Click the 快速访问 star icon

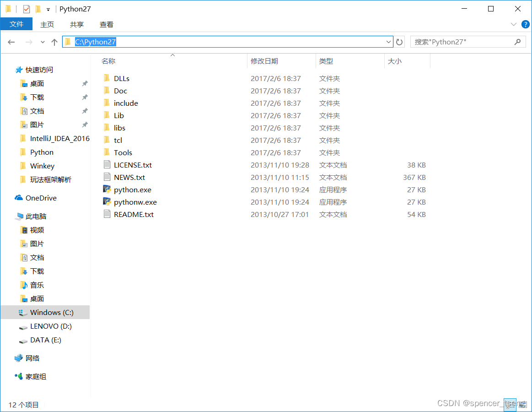point(19,70)
